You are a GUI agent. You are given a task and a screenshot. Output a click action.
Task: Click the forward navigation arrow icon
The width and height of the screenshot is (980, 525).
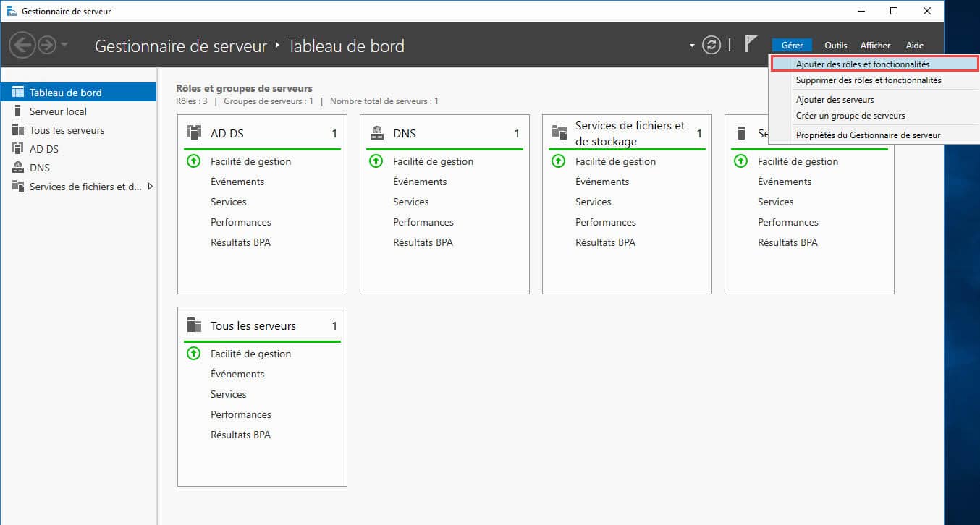coord(47,46)
